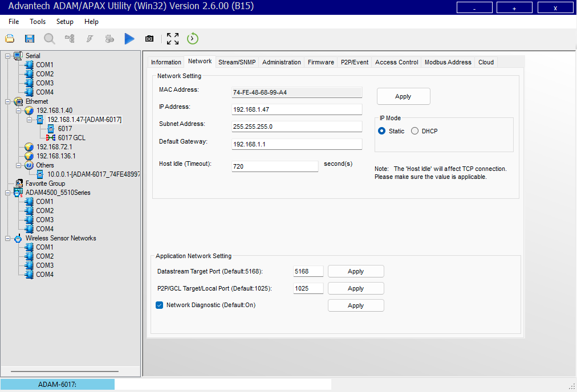Open the Setup menu
This screenshot has height=392, width=577.
(x=65, y=22)
